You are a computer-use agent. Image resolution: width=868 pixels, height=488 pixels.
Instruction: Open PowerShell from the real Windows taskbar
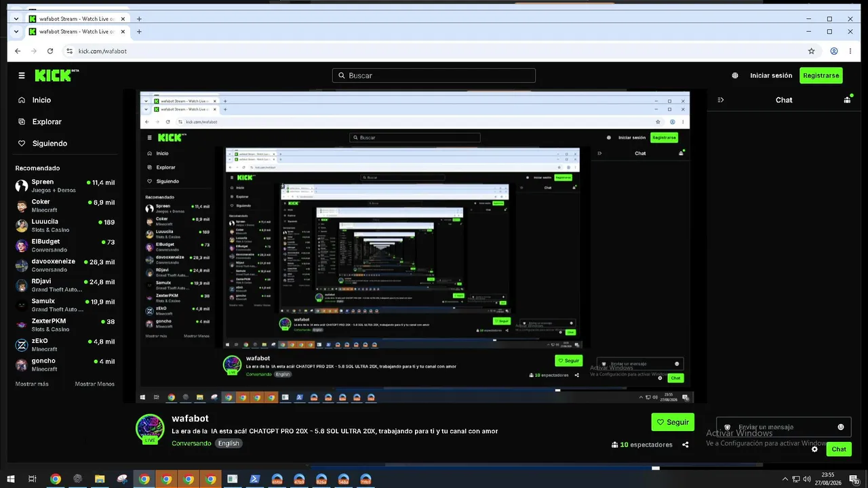coord(255,479)
